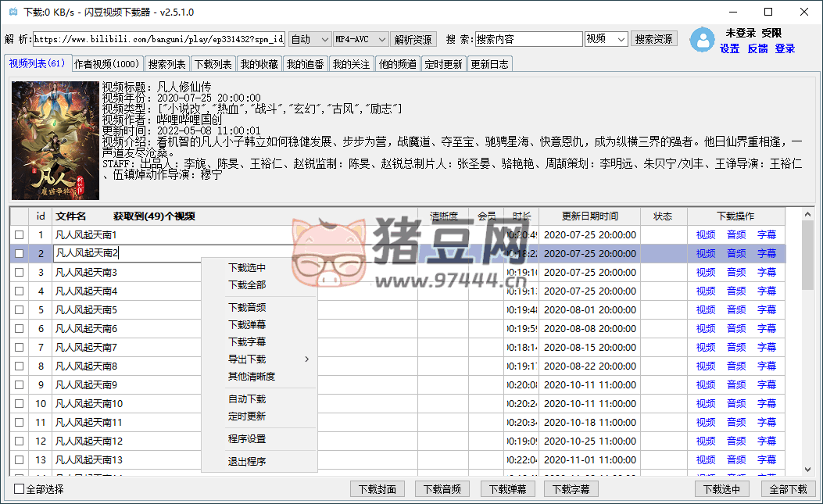
Task: Expand the MP4-AVC format dropdown
Action: [x=360, y=39]
